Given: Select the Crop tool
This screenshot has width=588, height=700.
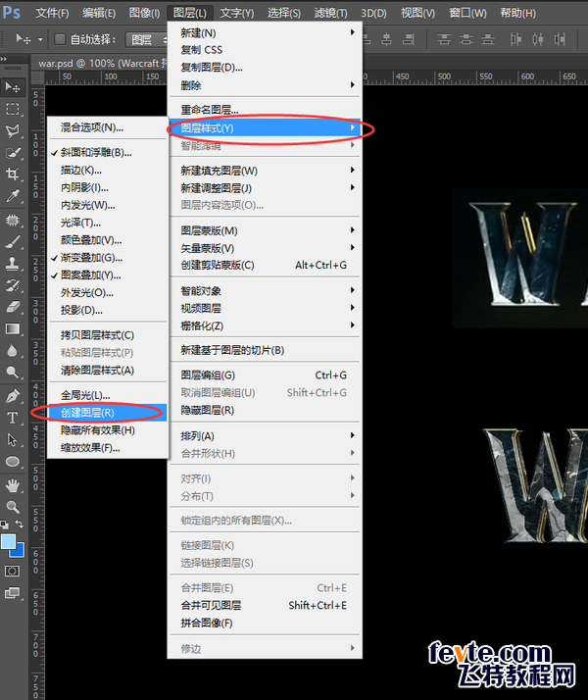Looking at the screenshot, I should [13, 175].
